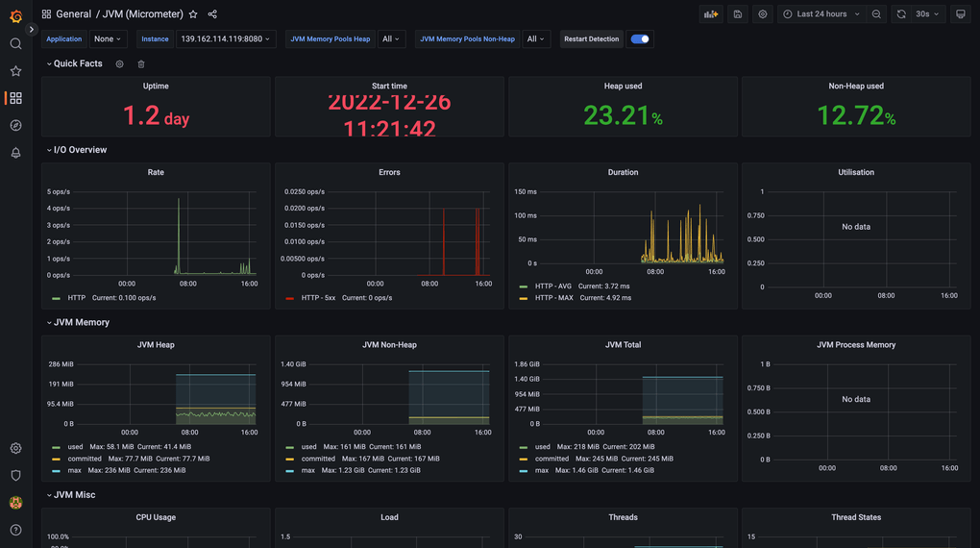Image resolution: width=980 pixels, height=548 pixels.
Task: Click the JVM Non-Heap panel title
Action: (389, 345)
